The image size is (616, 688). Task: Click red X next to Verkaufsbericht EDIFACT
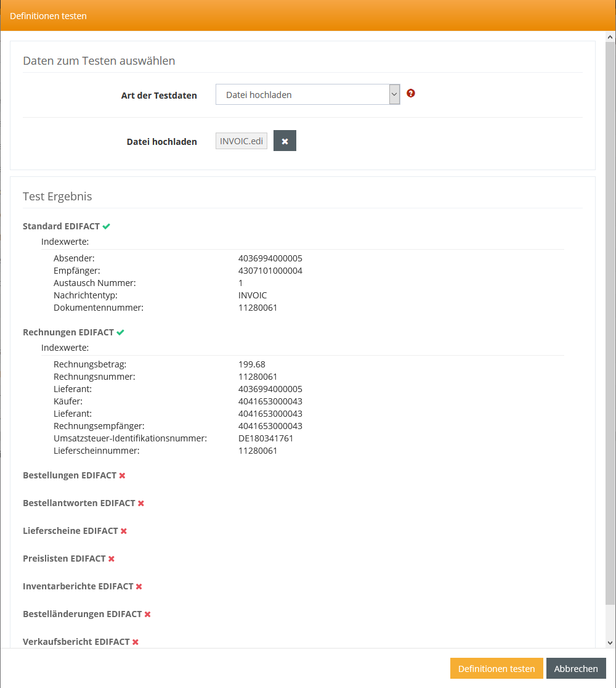[136, 642]
